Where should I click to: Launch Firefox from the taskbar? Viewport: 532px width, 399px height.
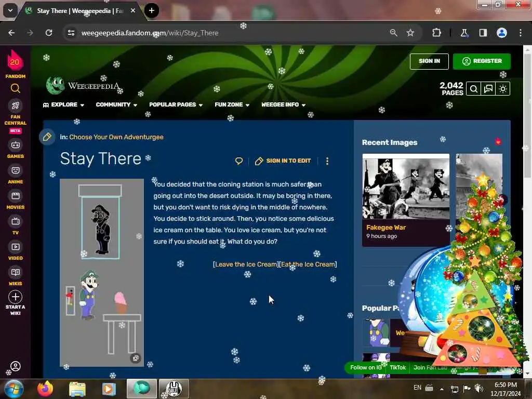pos(45,389)
